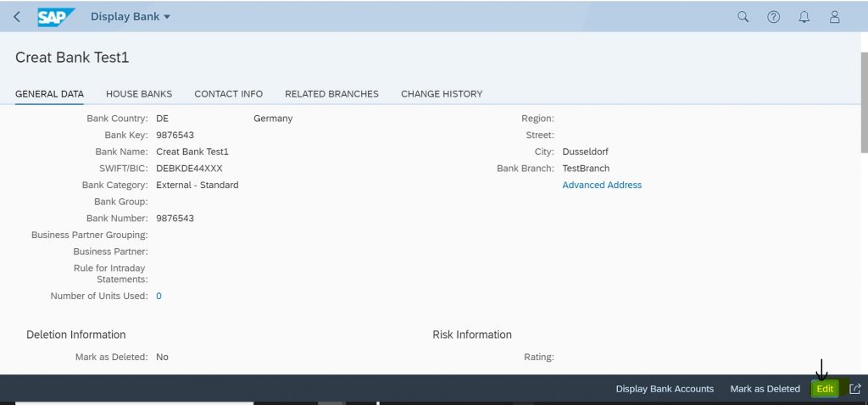
Task: Click the country name Germany
Action: click(273, 119)
